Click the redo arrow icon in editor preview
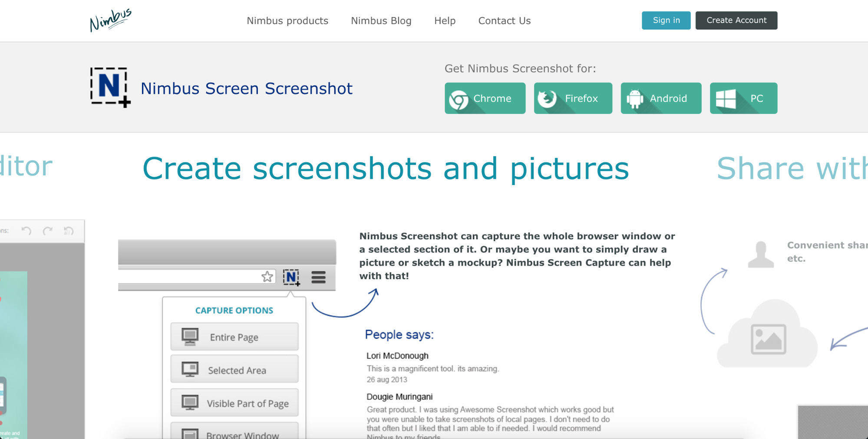Image resolution: width=868 pixels, height=439 pixels. (x=48, y=231)
